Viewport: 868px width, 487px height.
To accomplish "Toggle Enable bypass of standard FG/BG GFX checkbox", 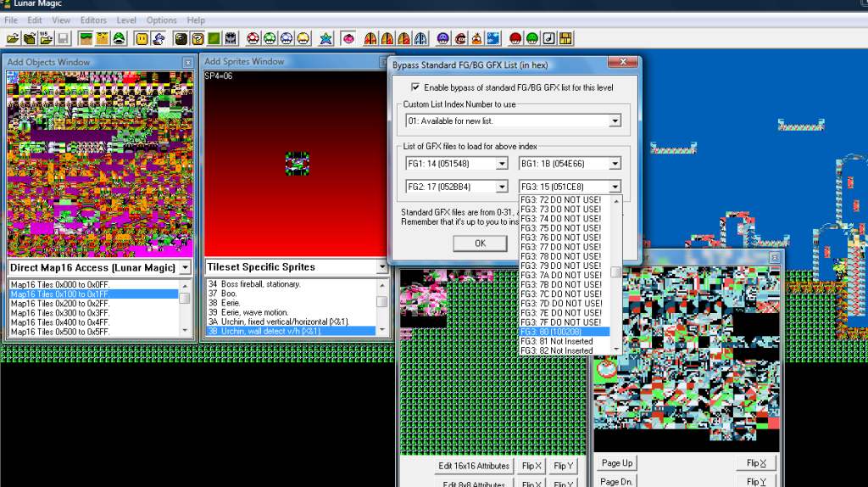I will [415, 87].
